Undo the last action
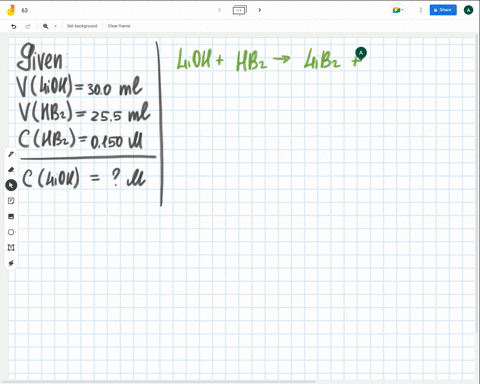Viewport: 480px width, 384px height. 14,26
